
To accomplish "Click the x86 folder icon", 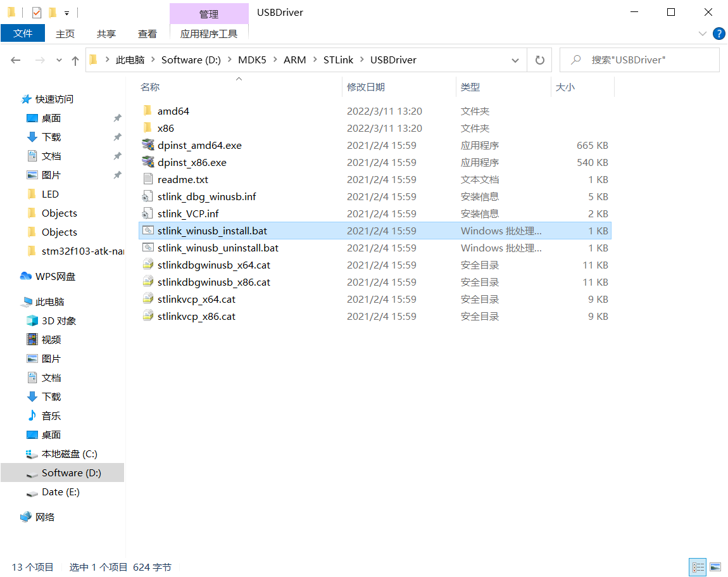I will [147, 128].
